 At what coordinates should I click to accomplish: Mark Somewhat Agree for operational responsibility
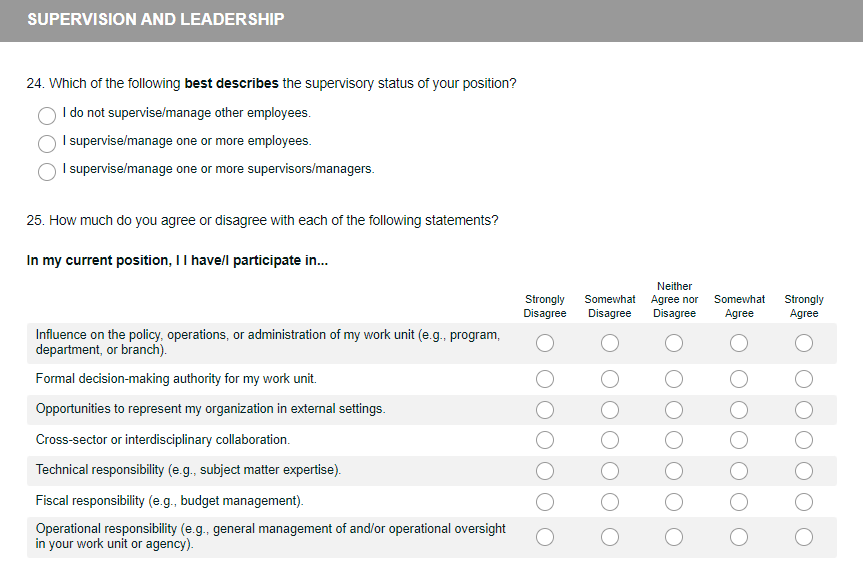coord(739,537)
